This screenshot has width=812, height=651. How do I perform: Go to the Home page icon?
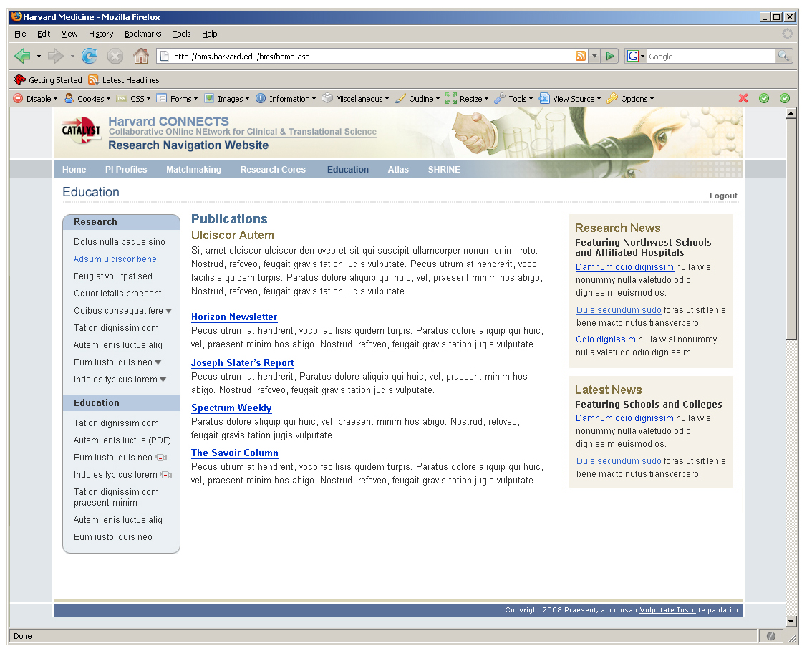click(141, 55)
